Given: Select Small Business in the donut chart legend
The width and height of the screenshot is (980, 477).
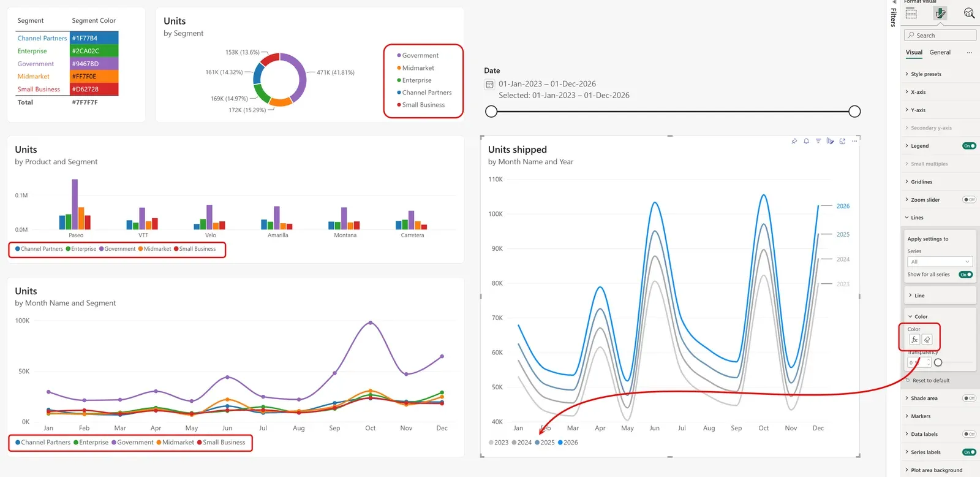Looking at the screenshot, I should click(421, 105).
